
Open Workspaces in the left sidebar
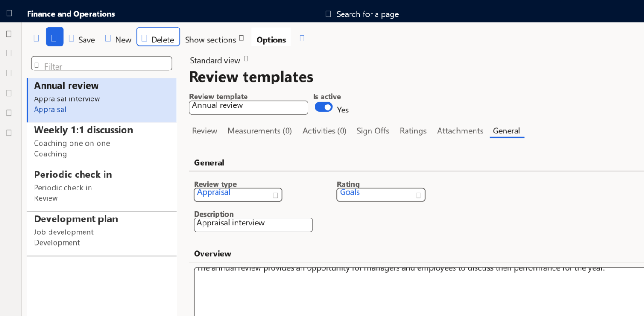coord(9,112)
